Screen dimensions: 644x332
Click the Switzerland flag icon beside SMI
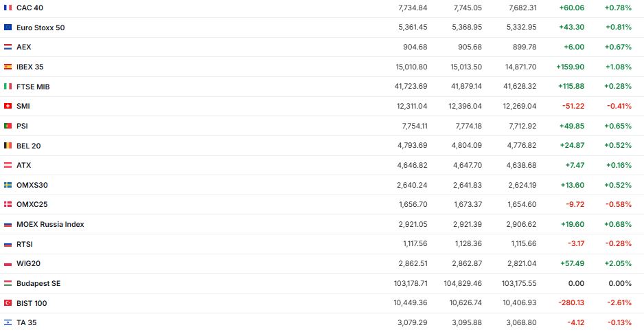pyautogui.click(x=8, y=106)
